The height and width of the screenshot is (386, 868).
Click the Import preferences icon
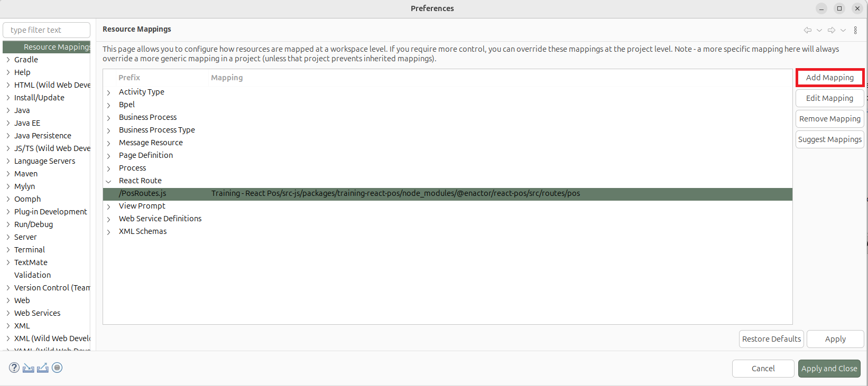click(x=29, y=368)
